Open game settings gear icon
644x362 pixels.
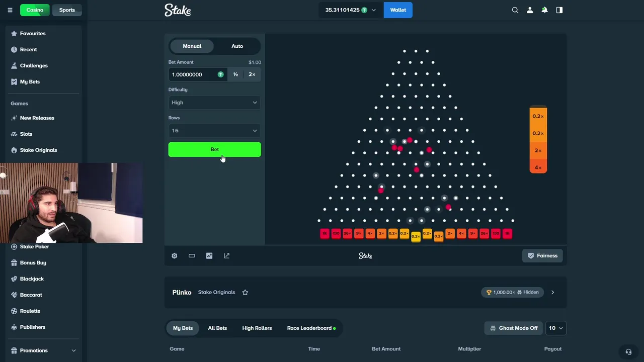tap(175, 256)
